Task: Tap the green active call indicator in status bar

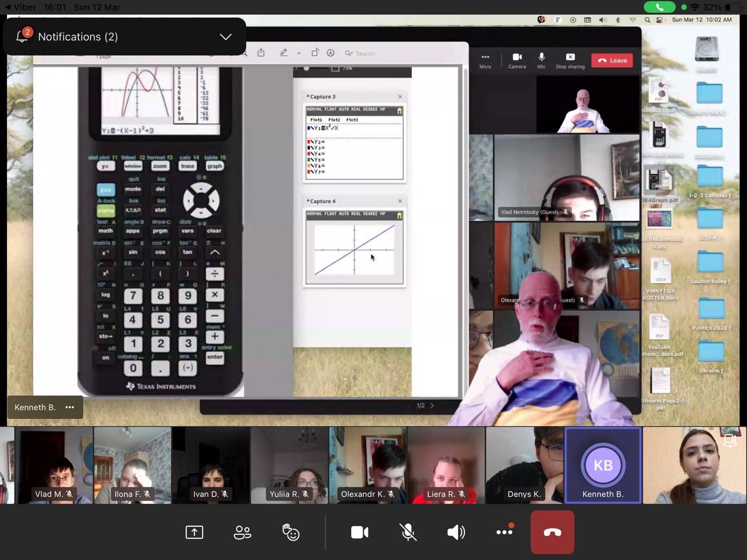Action: point(659,7)
